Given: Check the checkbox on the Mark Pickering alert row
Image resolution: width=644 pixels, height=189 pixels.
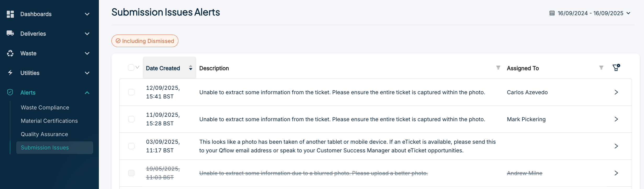Looking at the screenshot, I should coord(131,119).
